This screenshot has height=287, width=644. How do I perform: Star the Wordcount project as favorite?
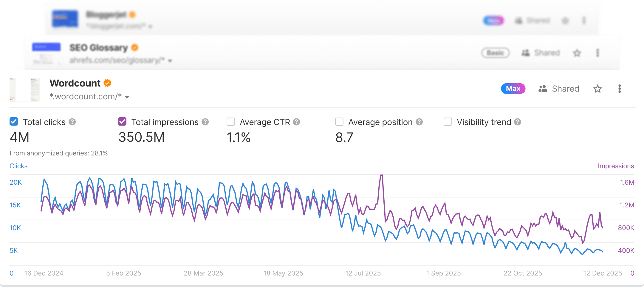point(597,89)
